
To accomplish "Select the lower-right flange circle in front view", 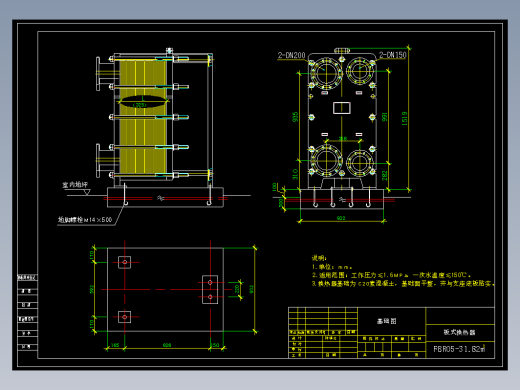I will 360,163.
